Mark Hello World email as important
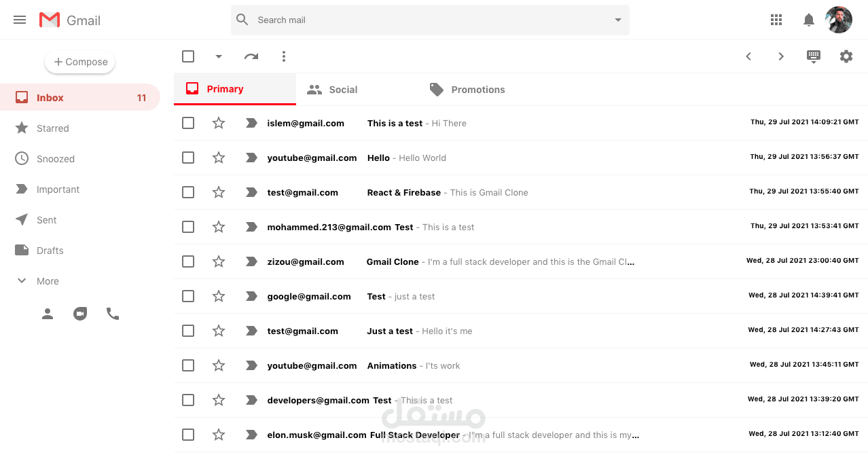This screenshot has height=455, width=868. (251, 158)
